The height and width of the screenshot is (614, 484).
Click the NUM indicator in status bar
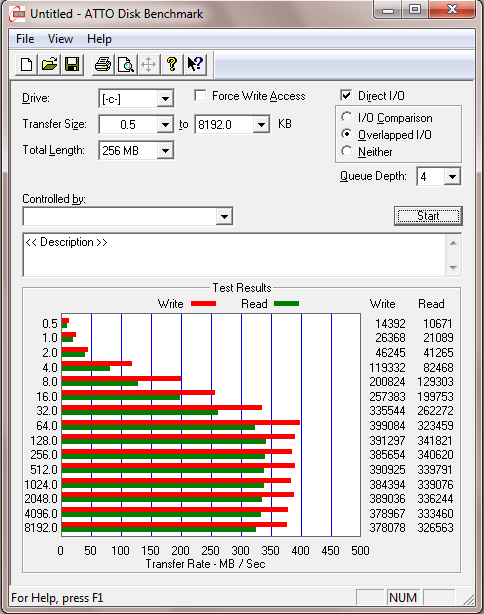pos(403,598)
